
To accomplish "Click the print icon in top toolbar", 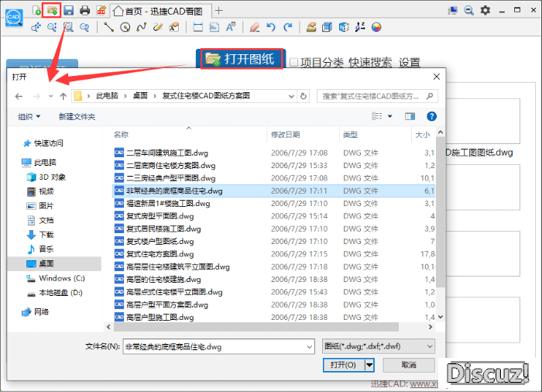I will [84, 10].
